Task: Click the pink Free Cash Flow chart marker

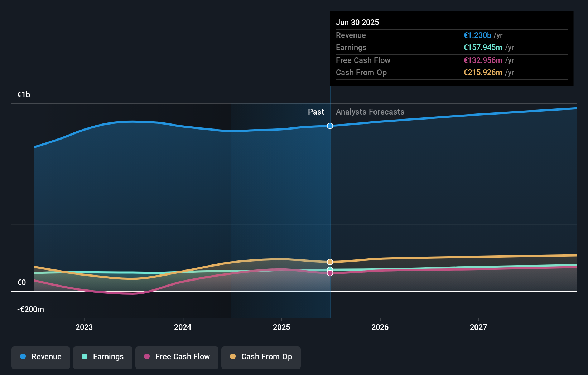Action: [x=329, y=273]
